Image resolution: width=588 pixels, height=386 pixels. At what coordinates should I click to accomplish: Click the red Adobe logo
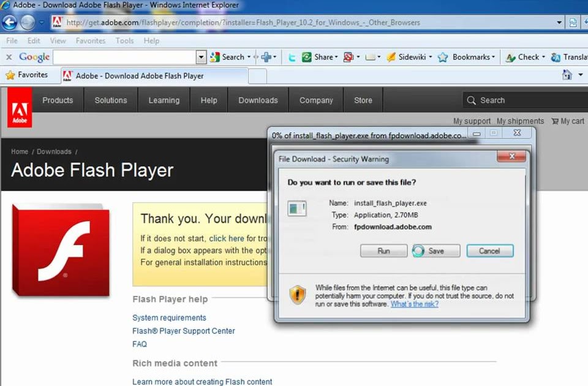(20, 108)
